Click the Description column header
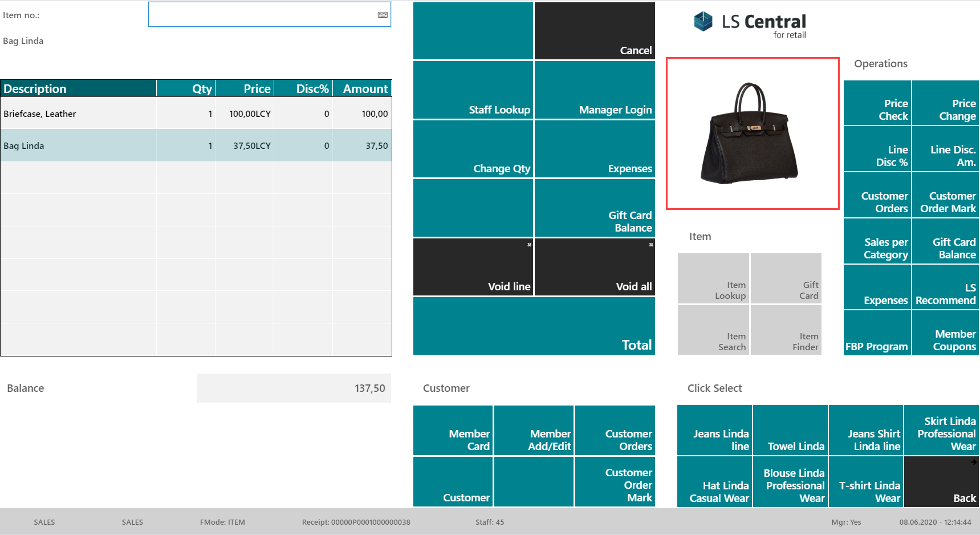The image size is (980, 535). tap(79, 88)
